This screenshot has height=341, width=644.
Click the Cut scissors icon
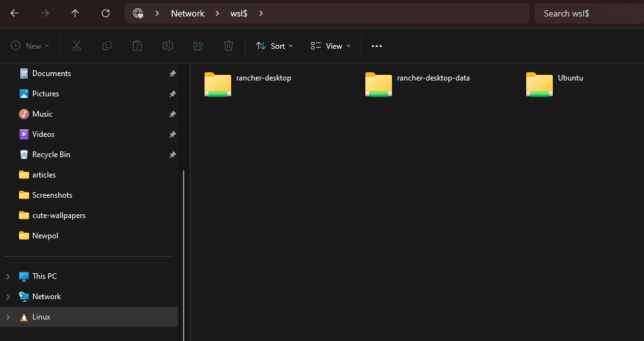[x=77, y=46]
